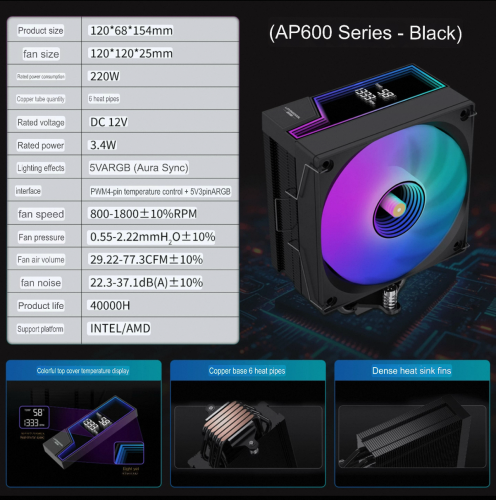Select the Product size label cell
496x500 pixels.
[40, 31]
